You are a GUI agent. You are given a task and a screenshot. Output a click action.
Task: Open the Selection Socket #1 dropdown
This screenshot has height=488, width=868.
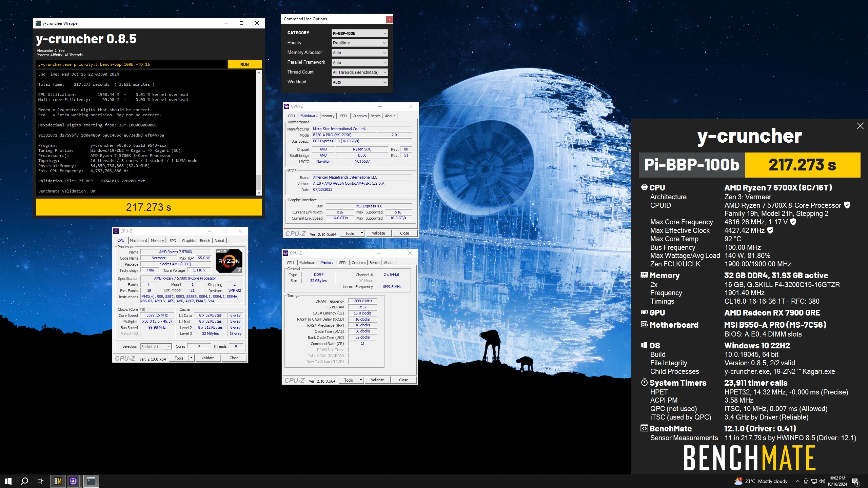click(156, 346)
